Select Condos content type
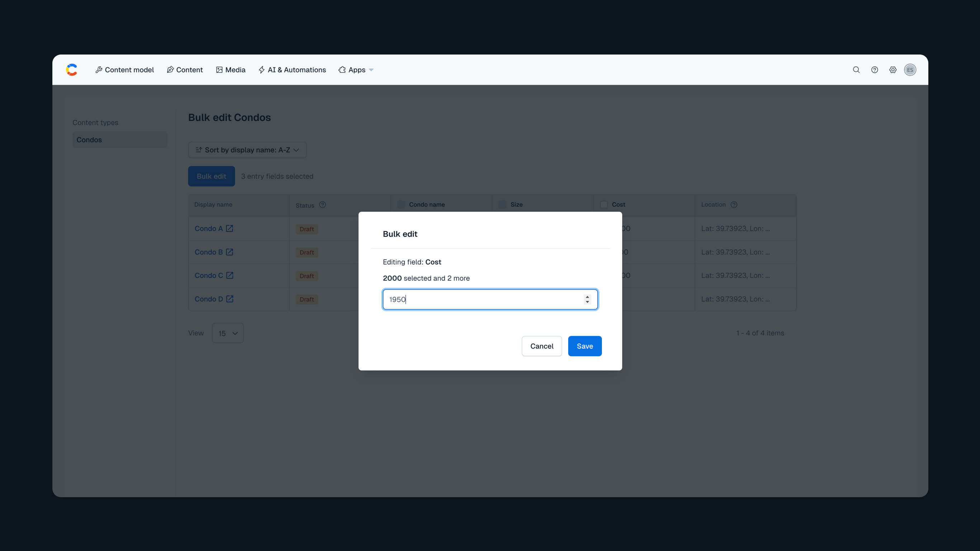This screenshot has height=551, width=980. (120, 140)
